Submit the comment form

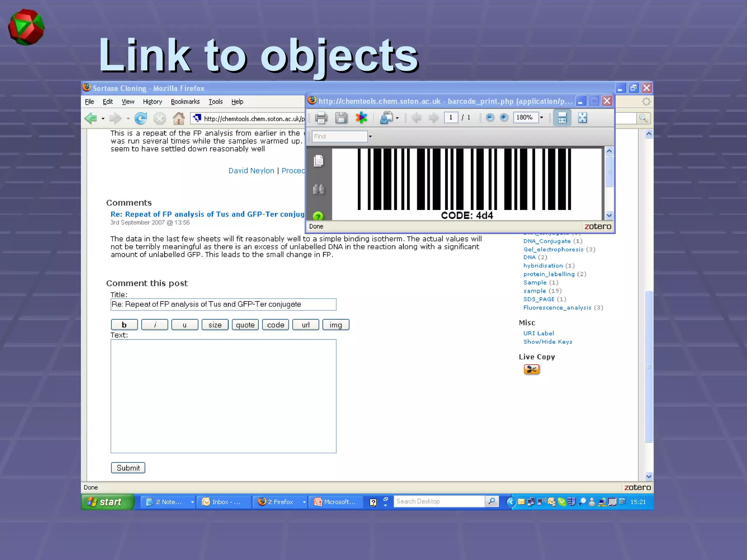(x=128, y=468)
